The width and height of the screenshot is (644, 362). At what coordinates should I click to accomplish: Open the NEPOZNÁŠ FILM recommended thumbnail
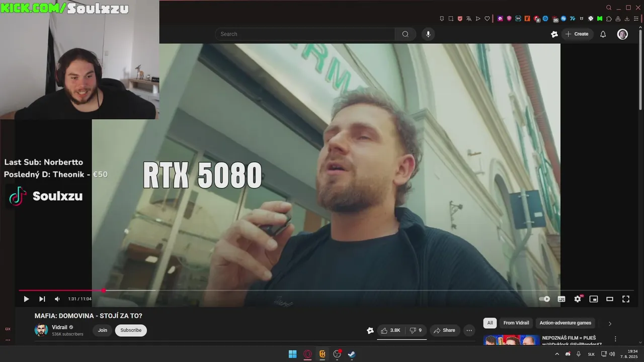[511, 340]
